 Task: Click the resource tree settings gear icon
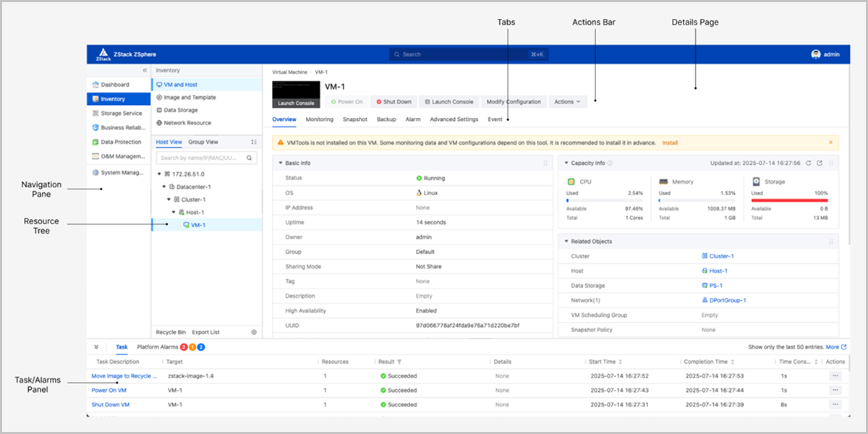coord(254,332)
